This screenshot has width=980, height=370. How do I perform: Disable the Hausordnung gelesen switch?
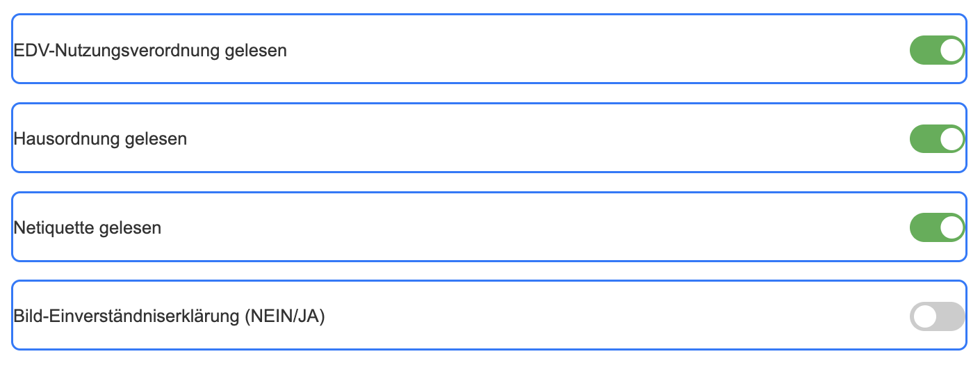(937, 139)
